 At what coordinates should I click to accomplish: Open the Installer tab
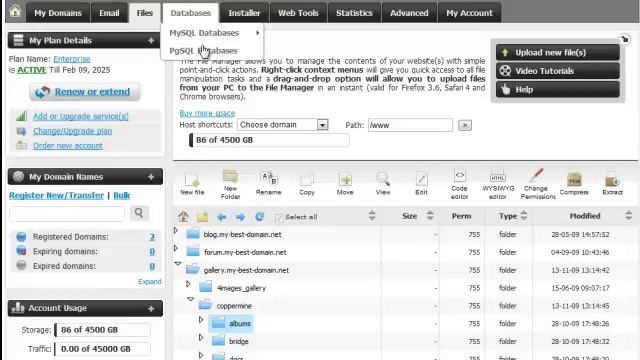[244, 13]
